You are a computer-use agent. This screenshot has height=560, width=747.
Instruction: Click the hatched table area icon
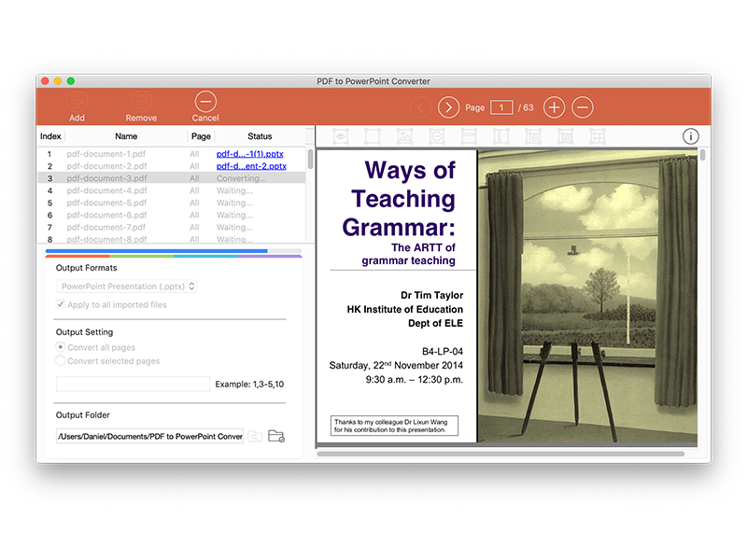point(566,136)
